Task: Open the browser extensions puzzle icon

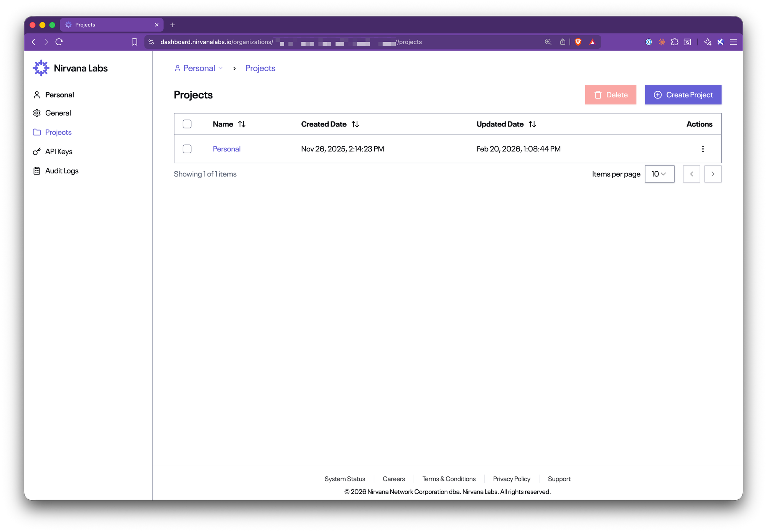Action: coord(675,42)
